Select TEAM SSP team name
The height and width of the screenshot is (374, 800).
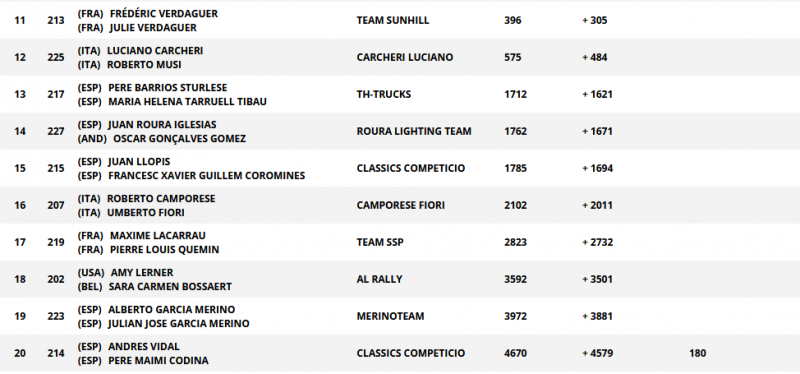(380, 242)
